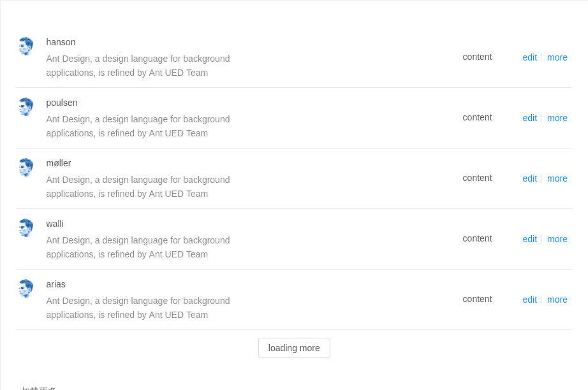Load more list items button

coord(294,348)
